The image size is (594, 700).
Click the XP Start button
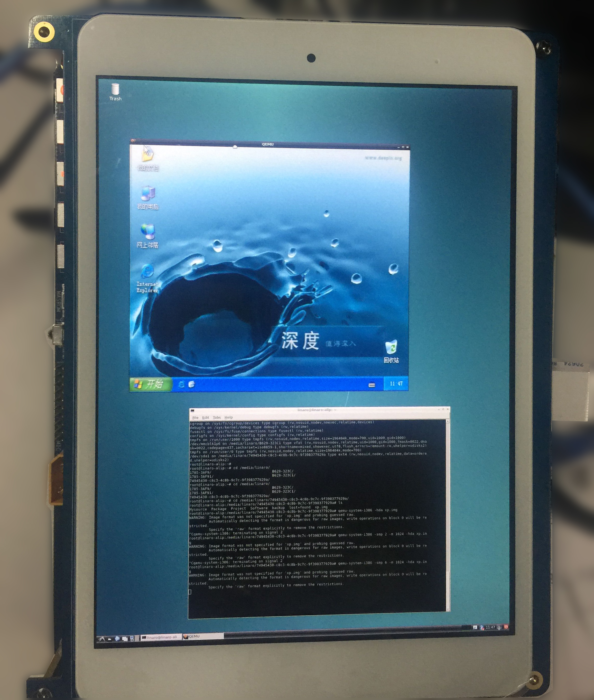[149, 384]
